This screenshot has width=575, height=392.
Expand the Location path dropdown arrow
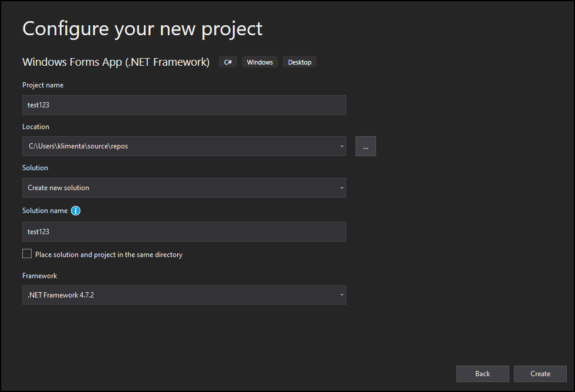click(341, 146)
